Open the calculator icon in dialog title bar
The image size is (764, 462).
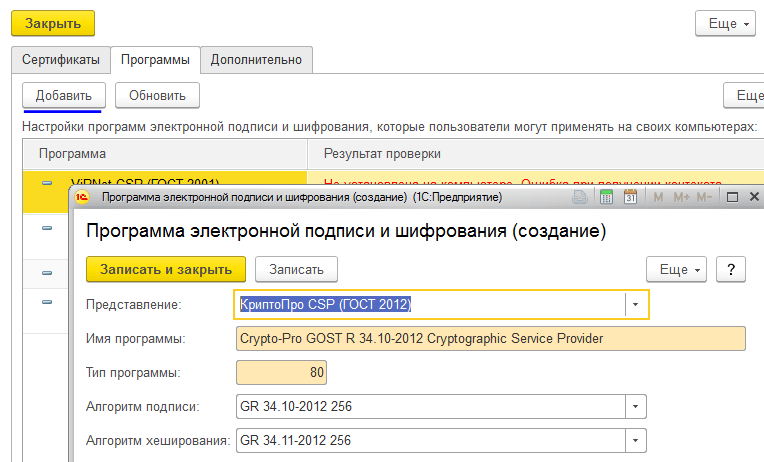(606, 197)
